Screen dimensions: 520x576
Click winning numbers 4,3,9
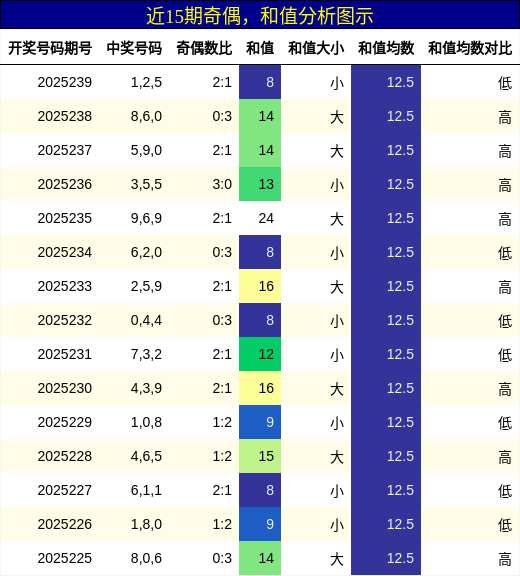[x=146, y=388]
